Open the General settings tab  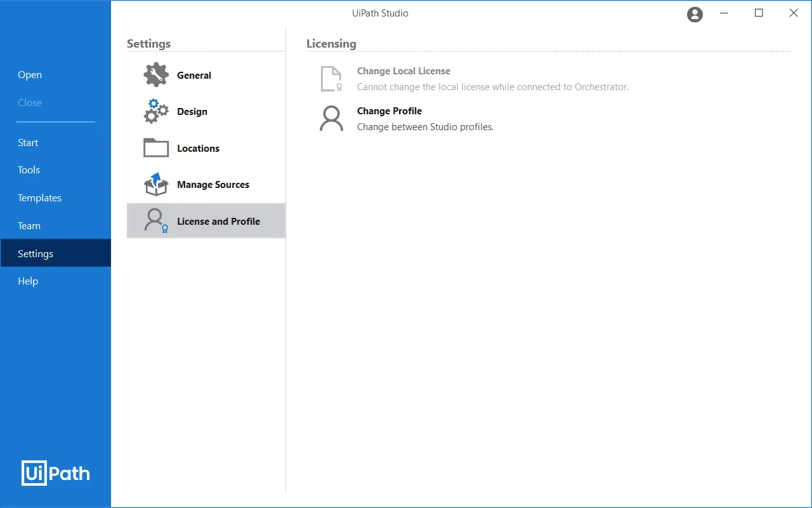pos(206,75)
